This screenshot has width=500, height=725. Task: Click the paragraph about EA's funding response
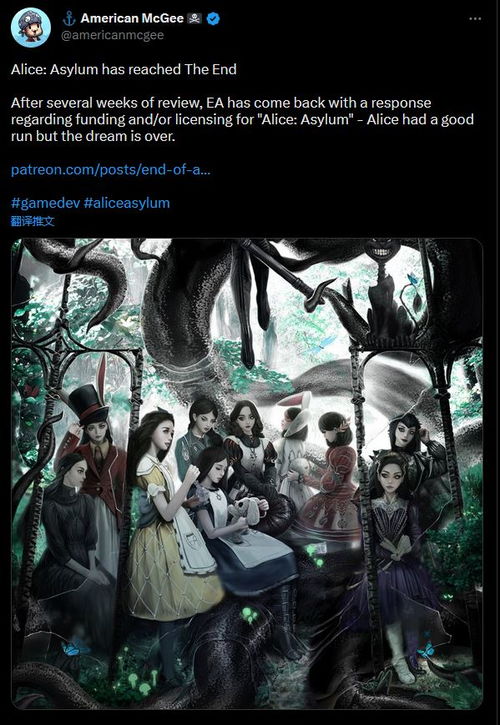tap(242, 119)
